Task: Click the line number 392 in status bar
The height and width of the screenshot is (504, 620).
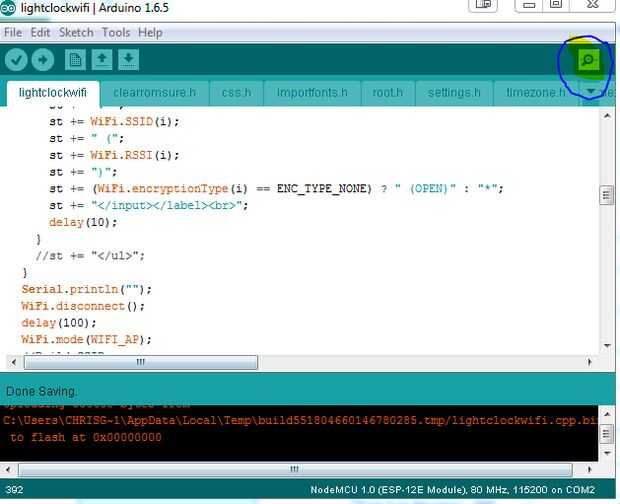Action: click(15, 490)
